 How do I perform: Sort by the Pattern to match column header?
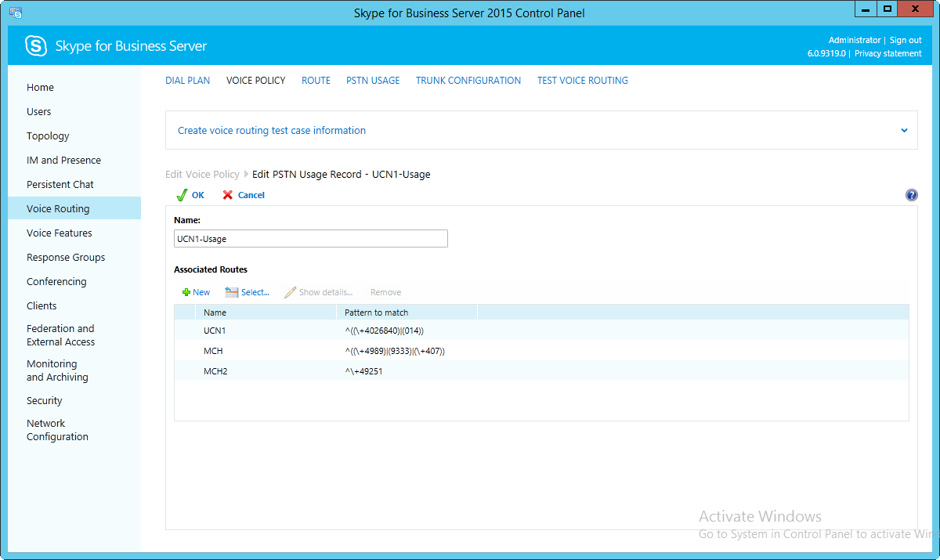pyautogui.click(x=407, y=313)
